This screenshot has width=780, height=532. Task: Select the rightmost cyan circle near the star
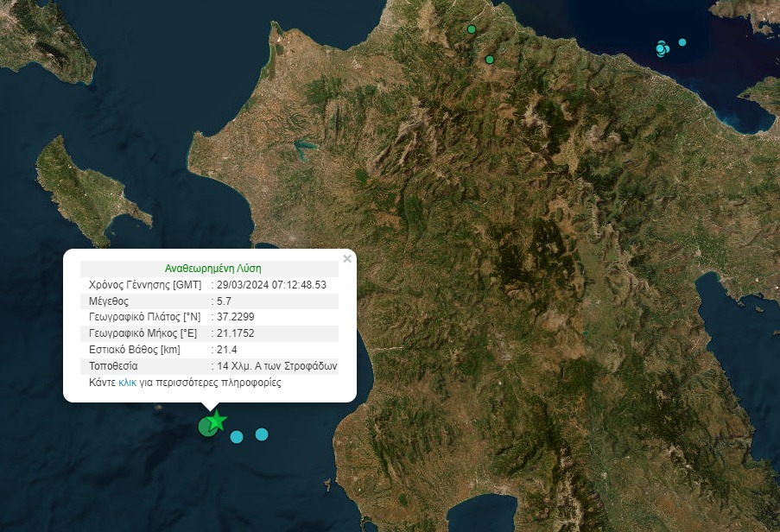(x=262, y=434)
